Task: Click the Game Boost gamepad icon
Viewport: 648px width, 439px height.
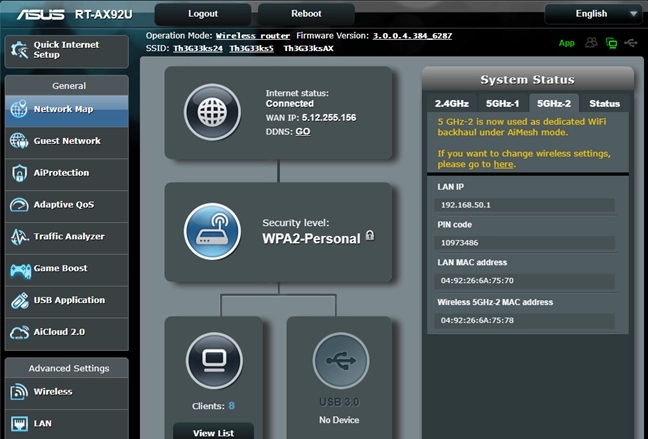Action: click(20, 270)
